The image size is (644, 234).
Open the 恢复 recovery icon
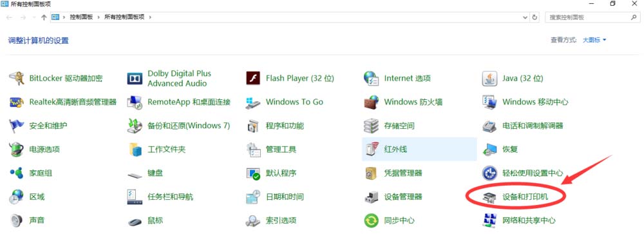coord(489,150)
